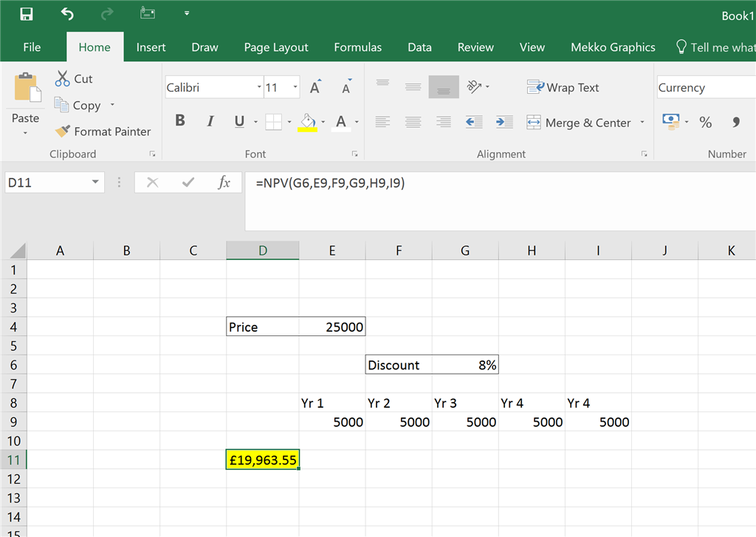Expand the borders options arrow

(x=289, y=122)
